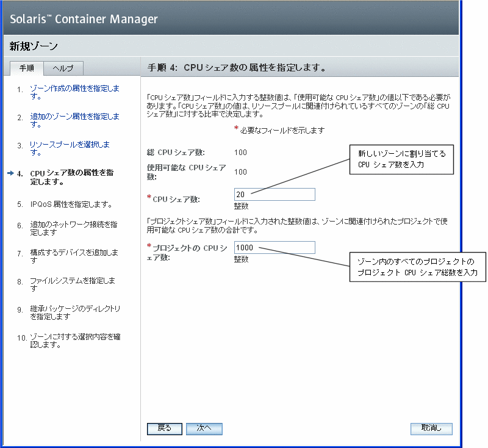
Task: Open step 2 追加のゾーン属性を指定します link
Action: pos(74,120)
